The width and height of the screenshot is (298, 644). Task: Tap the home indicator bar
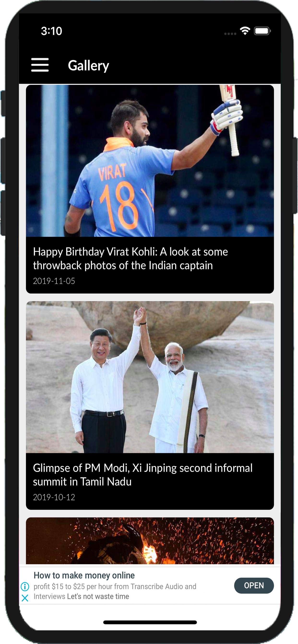pos(150,622)
